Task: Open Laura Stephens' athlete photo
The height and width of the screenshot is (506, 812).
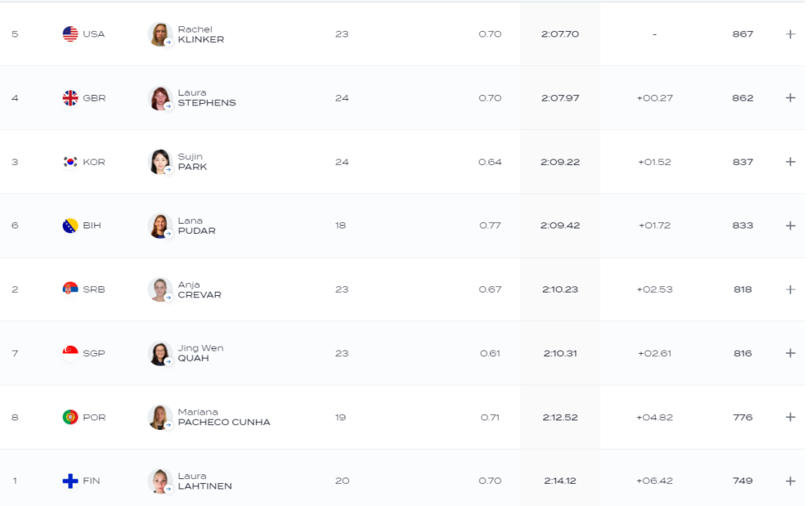Action: coord(160,98)
